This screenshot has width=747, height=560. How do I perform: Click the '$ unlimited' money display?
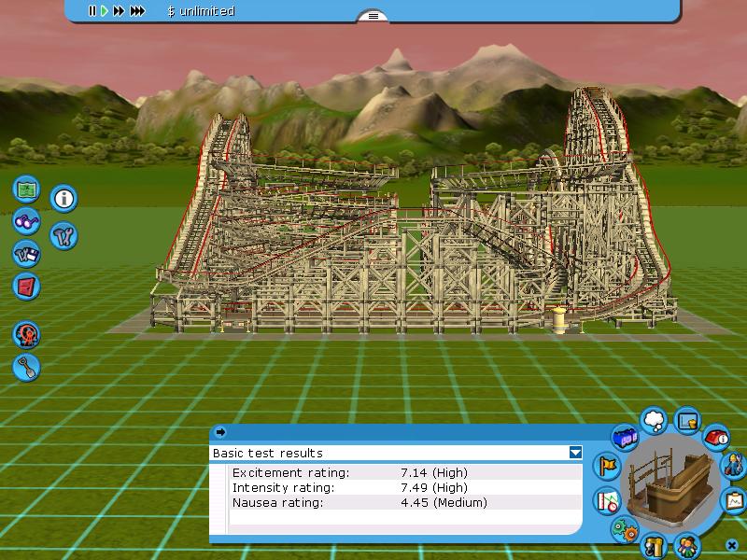(x=201, y=11)
